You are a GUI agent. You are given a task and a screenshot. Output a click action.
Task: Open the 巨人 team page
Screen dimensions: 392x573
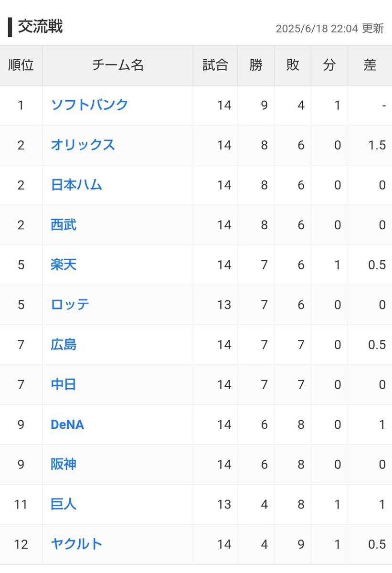click(x=64, y=504)
